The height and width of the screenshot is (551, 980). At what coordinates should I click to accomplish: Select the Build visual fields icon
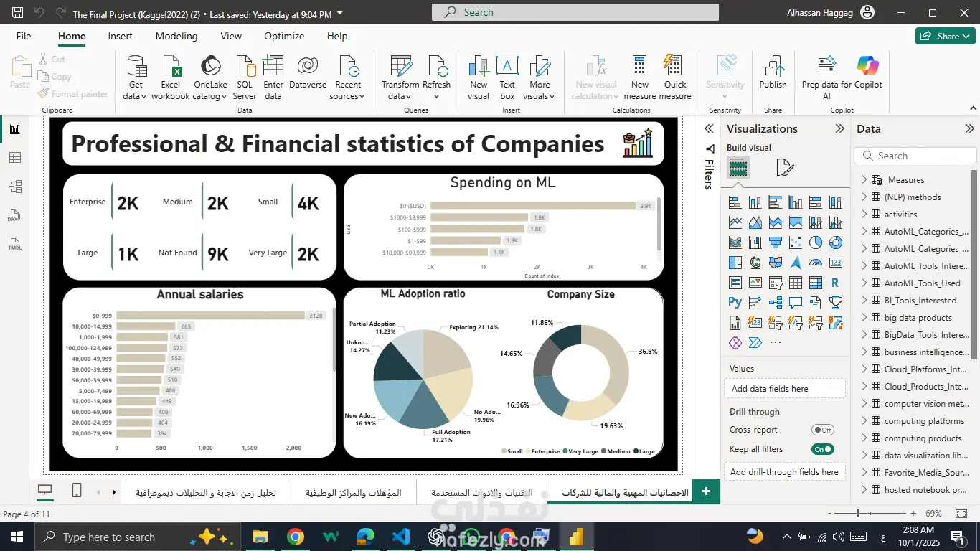738,168
